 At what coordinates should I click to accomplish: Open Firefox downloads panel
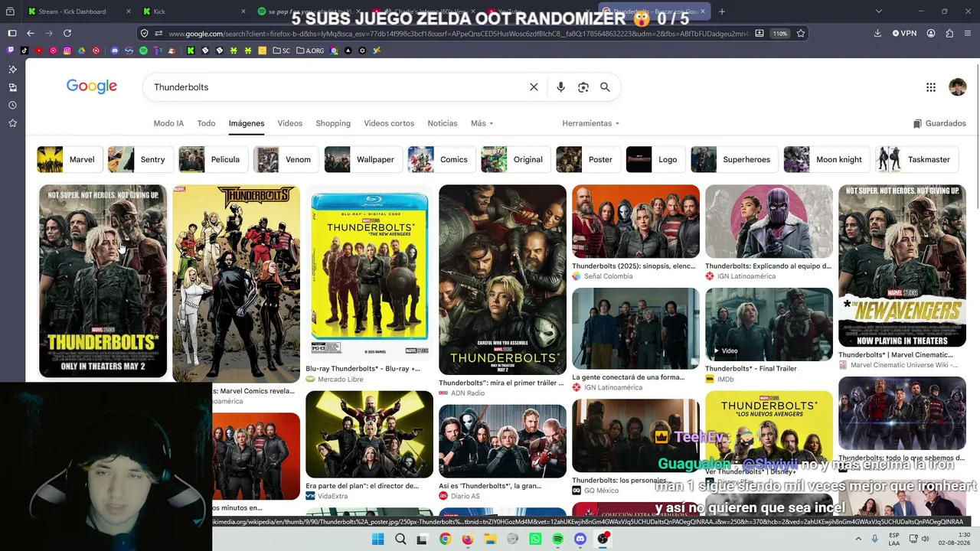point(877,34)
